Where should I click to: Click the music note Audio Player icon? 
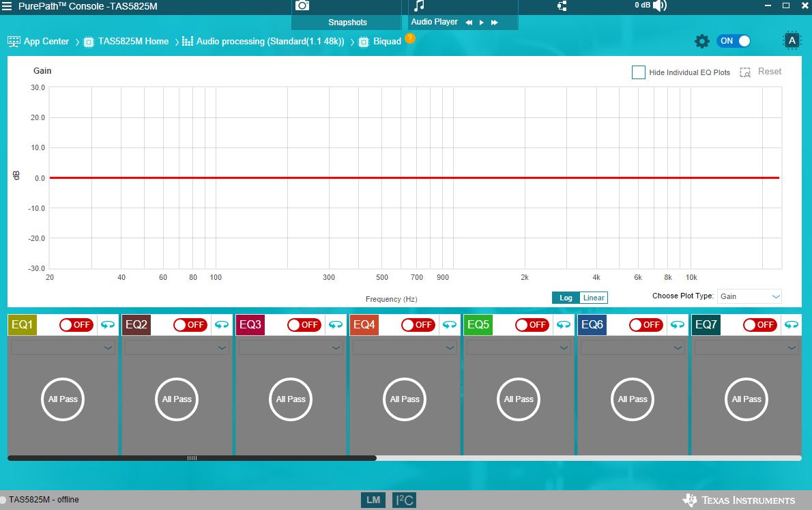point(420,5)
